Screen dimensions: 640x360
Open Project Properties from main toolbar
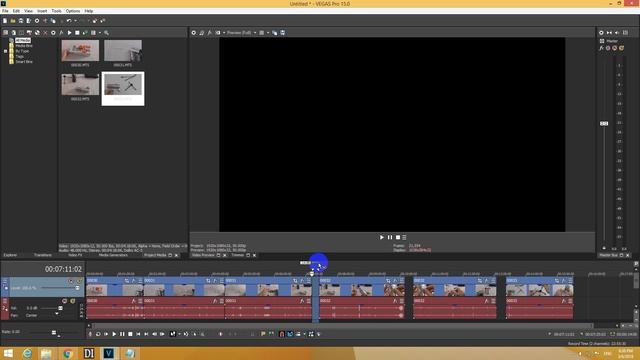pos(37,21)
